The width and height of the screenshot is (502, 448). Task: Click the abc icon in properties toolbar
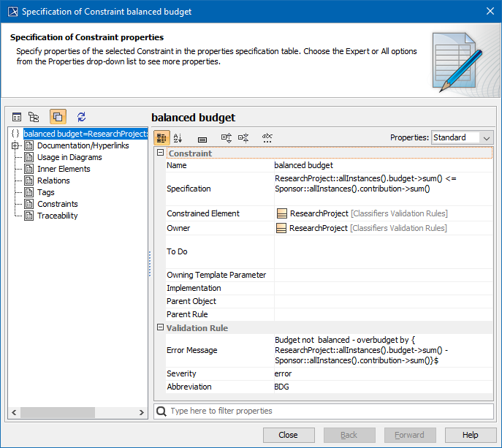pyautogui.click(x=267, y=137)
